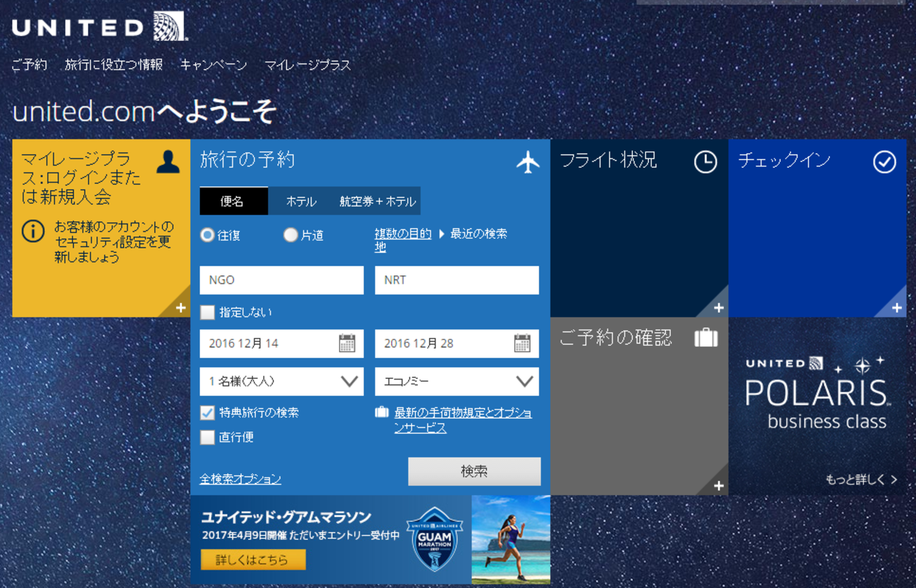
Task: Expand the yellow MileagePlus tile plus icon
Action: (181, 308)
